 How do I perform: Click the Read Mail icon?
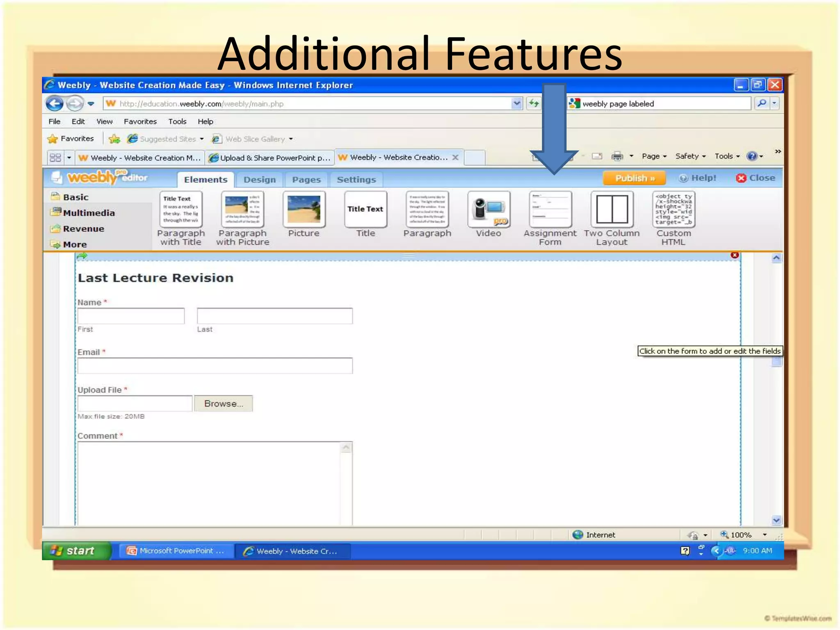597,156
